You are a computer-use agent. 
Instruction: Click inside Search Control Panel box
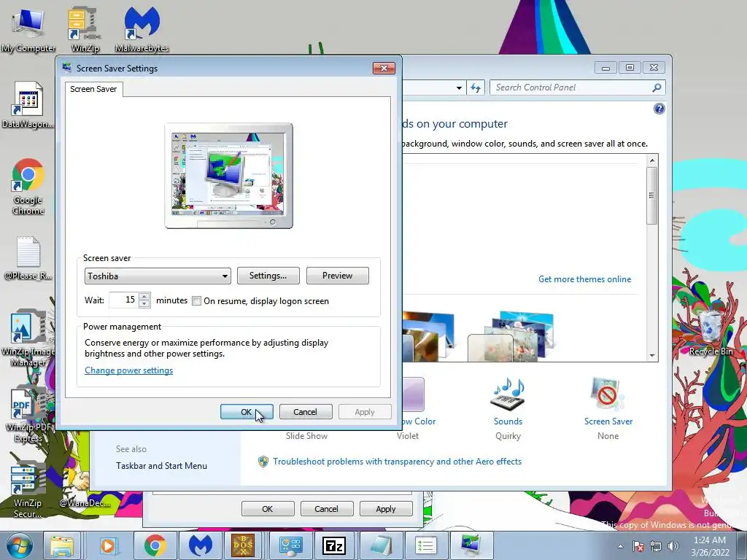(572, 87)
